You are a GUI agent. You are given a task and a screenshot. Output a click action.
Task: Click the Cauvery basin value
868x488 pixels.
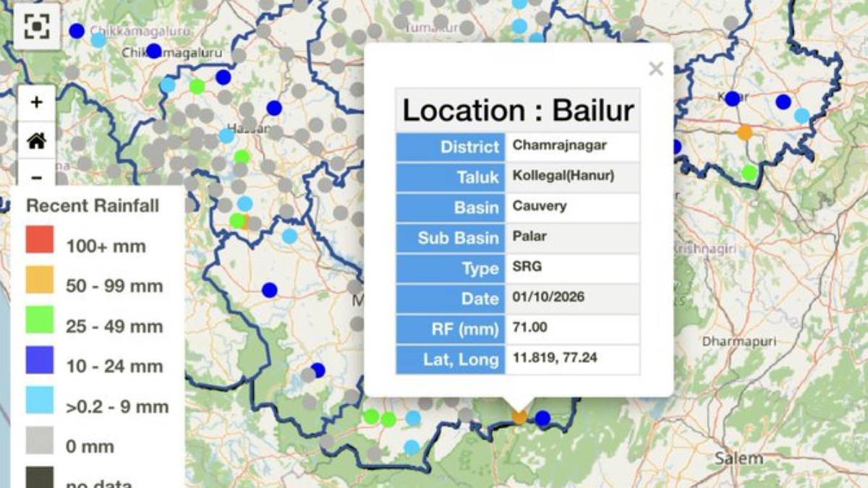[x=540, y=206]
